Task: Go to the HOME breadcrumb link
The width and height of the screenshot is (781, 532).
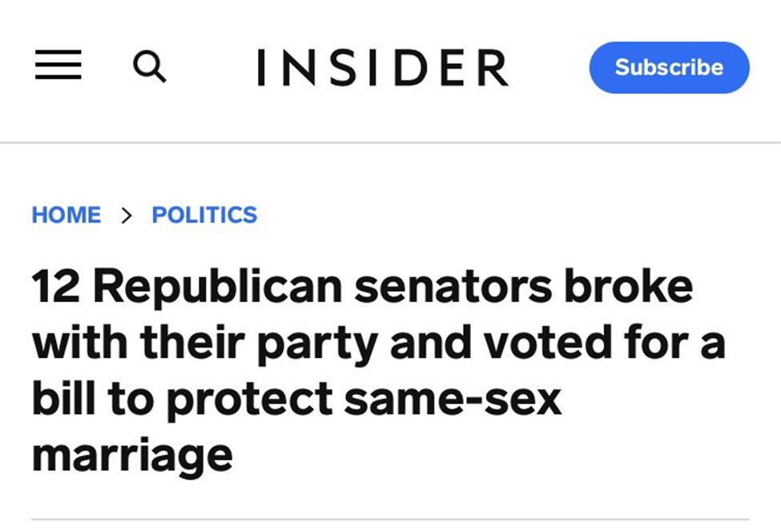Action: [66, 215]
